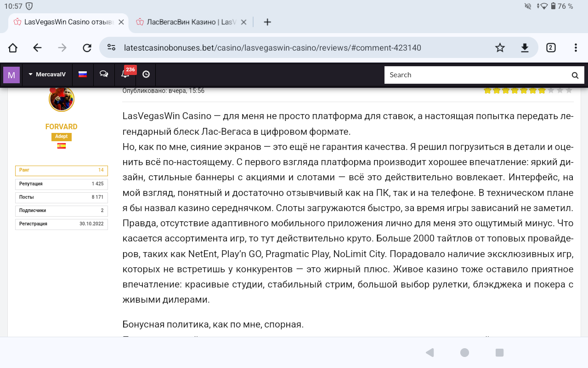This screenshot has width=588, height=368.
Task: Click into the Search input field
Action: coord(473,75)
